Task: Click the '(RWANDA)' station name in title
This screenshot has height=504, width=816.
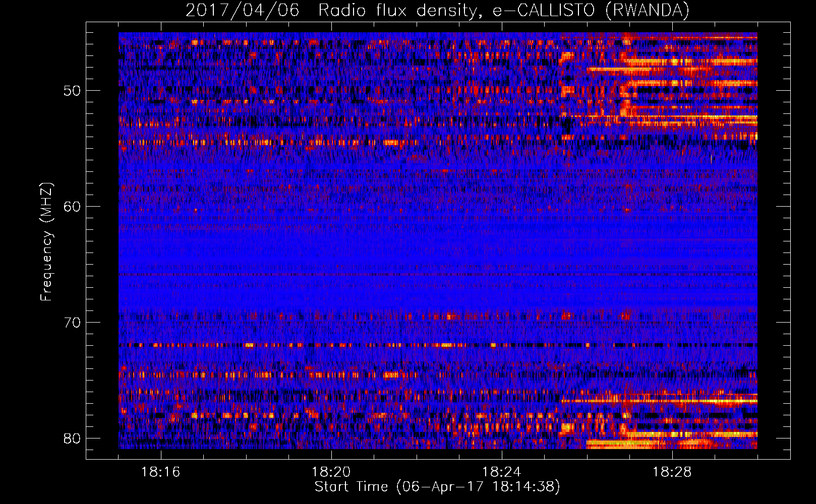Action: 647,10
